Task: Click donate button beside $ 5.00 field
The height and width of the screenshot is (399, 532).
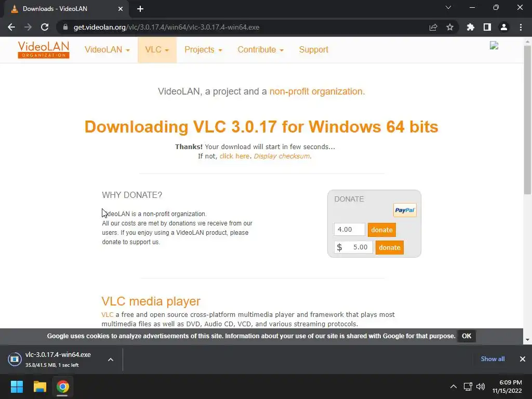Action: [390, 247]
